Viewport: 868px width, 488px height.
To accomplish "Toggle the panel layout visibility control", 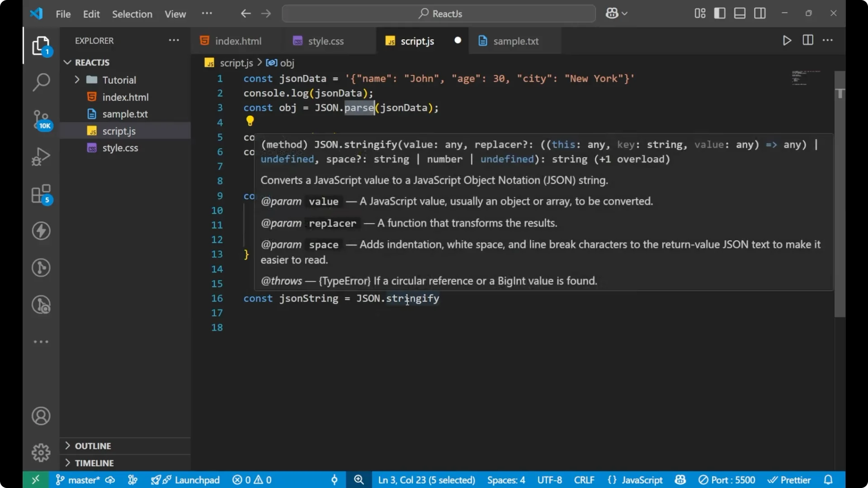I will pos(739,13).
